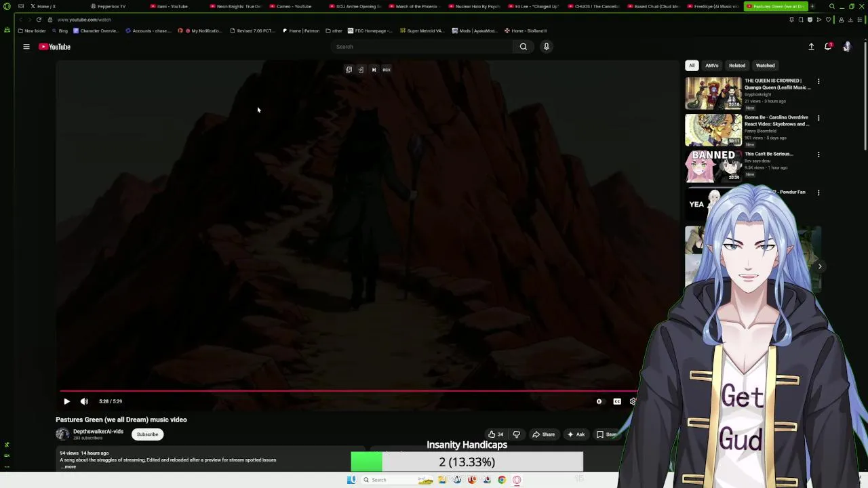Expand the description with ...more
868x488 pixels.
pos(69,467)
